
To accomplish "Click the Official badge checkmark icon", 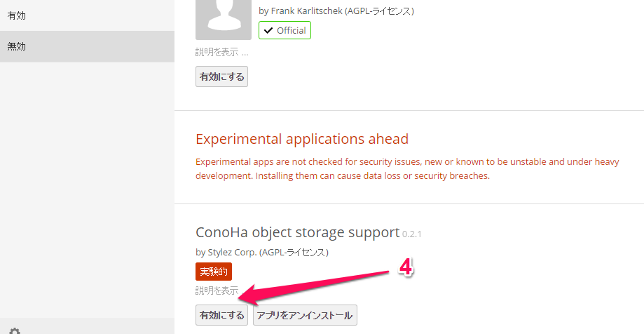I will coord(268,30).
